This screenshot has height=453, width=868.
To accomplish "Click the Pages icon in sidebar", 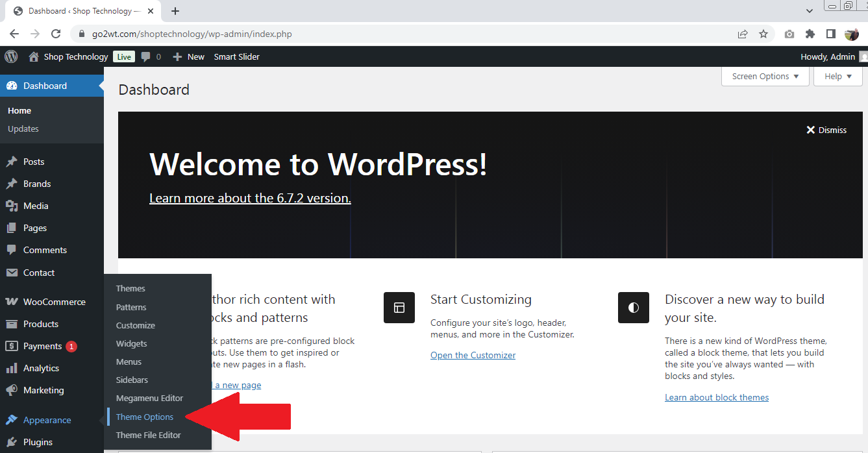I will click(12, 228).
